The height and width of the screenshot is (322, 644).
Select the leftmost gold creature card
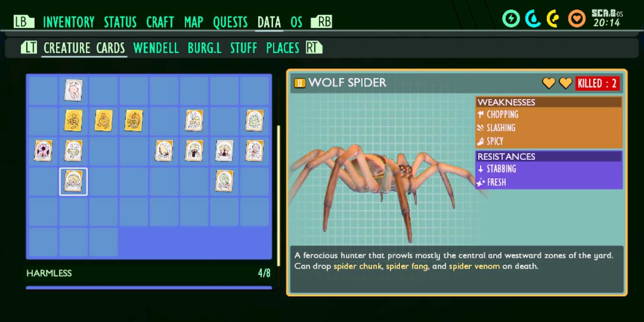[x=73, y=121]
